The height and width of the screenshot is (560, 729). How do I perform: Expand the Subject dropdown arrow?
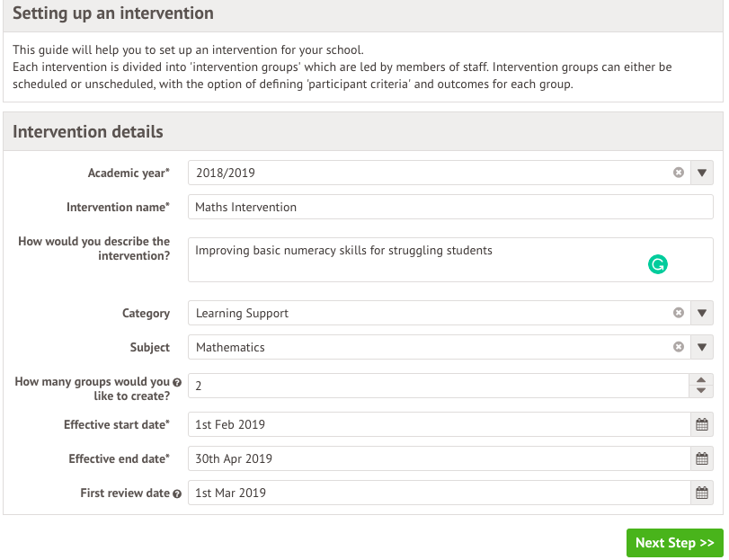(x=701, y=347)
